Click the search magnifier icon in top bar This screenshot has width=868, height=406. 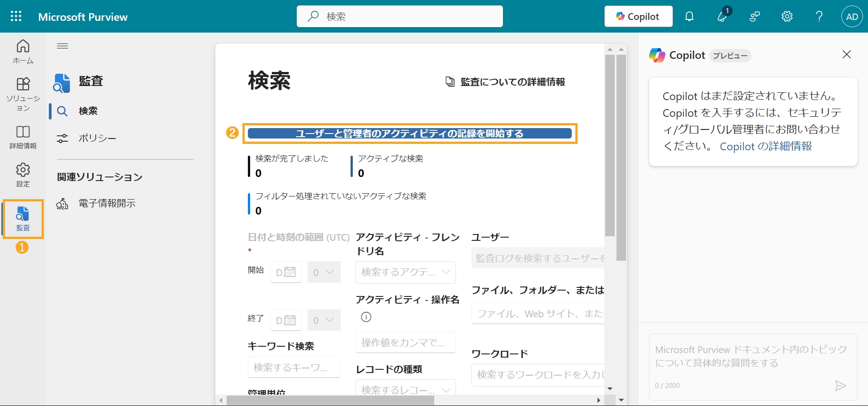pyautogui.click(x=313, y=16)
